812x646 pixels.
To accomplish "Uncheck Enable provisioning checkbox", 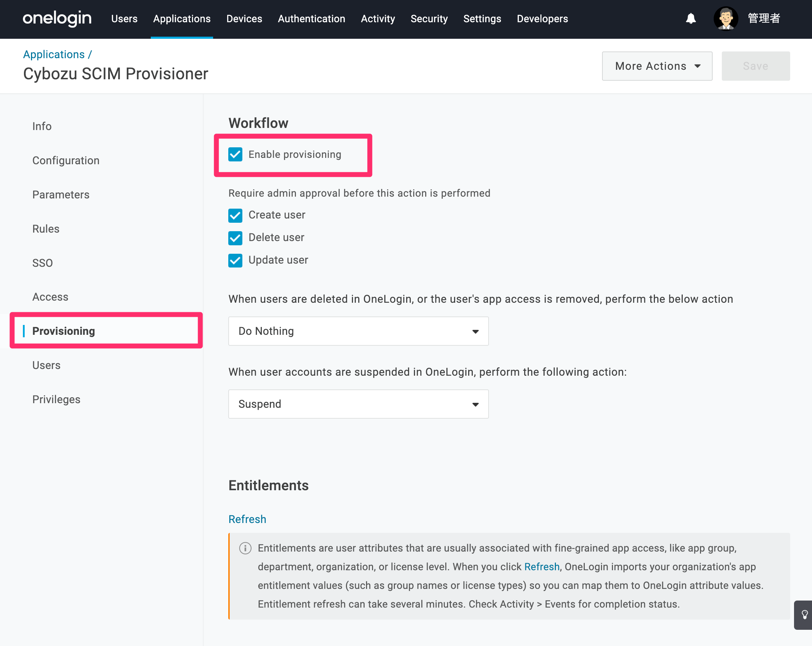I will pyautogui.click(x=235, y=154).
